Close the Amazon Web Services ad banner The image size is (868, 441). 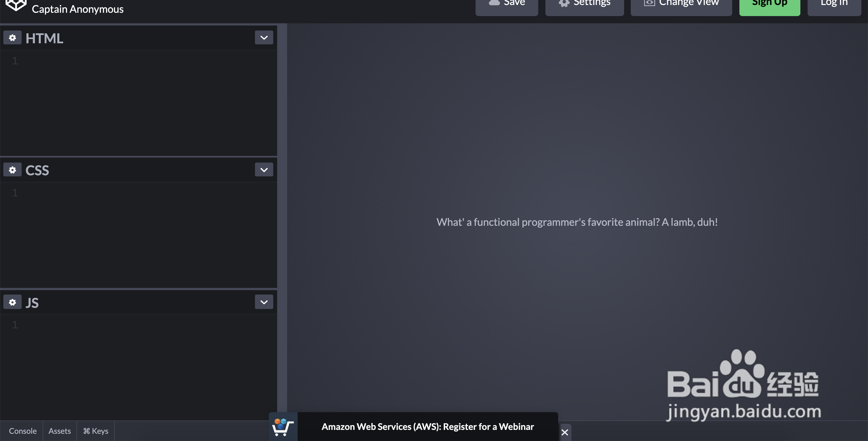[565, 432]
